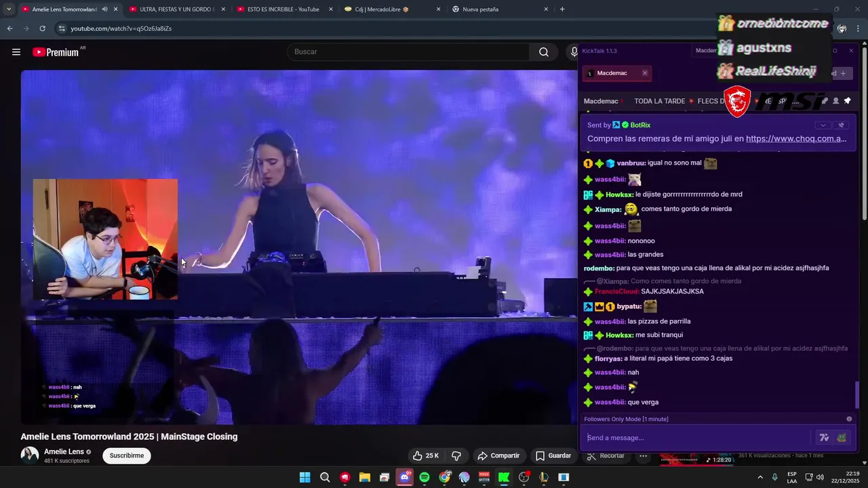
Task: Open Chrome tab search dropdown arrow
Action: coord(8,9)
